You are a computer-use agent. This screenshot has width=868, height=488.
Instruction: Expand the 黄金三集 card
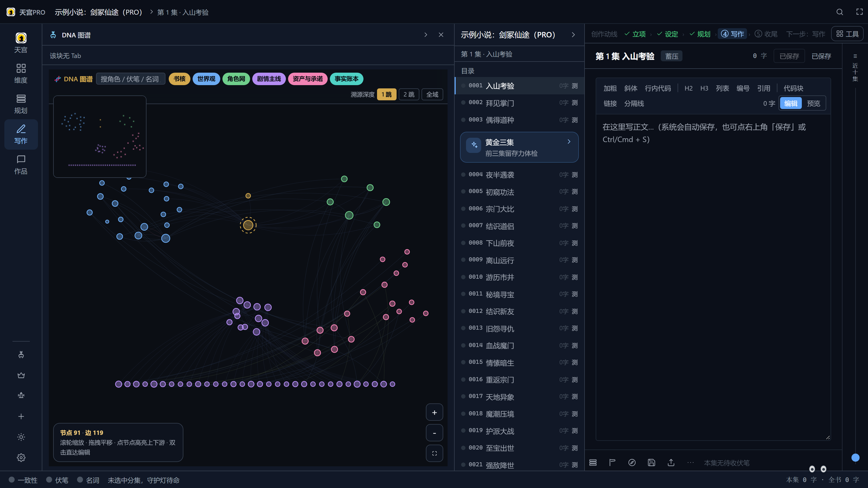(519, 147)
